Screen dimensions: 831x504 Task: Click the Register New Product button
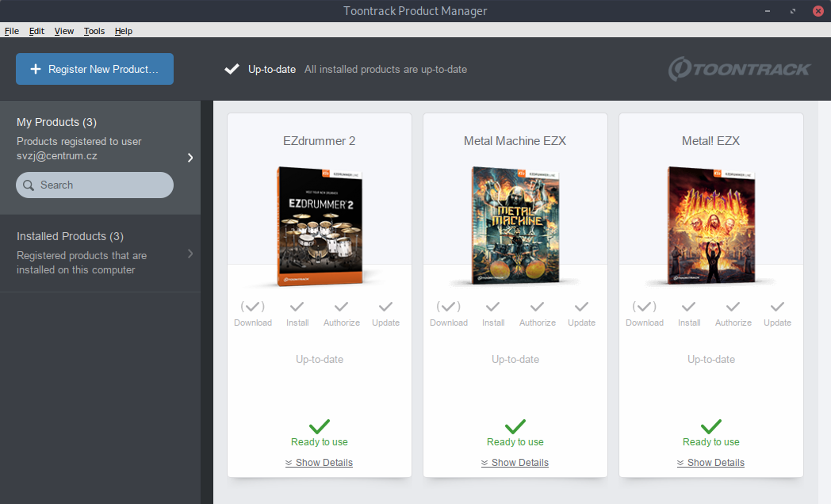pos(94,69)
